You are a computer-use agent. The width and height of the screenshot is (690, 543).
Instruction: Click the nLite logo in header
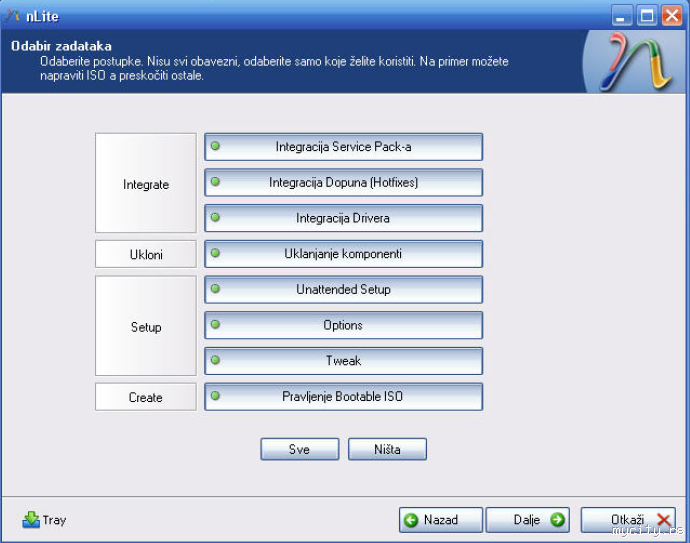pyautogui.click(x=636, y=62)
